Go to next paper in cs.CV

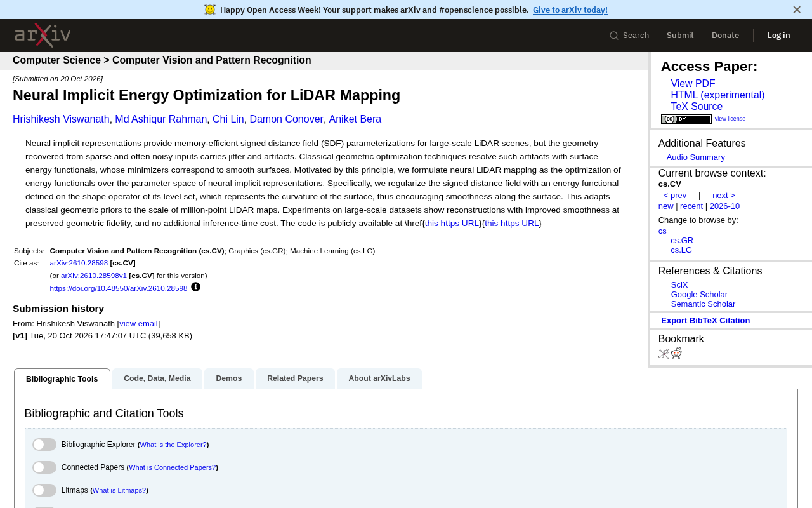click(x=724, y=196)
